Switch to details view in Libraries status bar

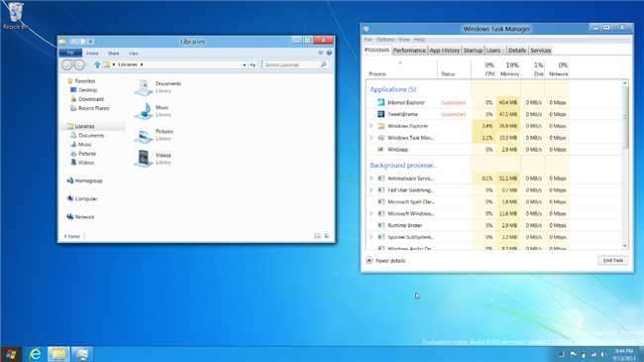point(317,236)
